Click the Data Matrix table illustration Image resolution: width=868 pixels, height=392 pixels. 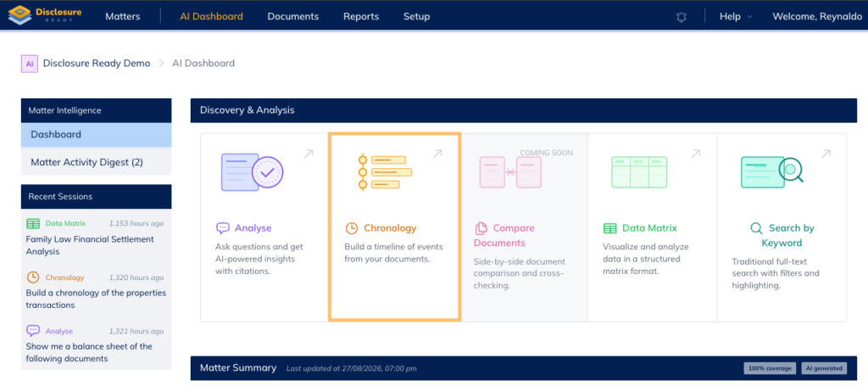(639, 172)
